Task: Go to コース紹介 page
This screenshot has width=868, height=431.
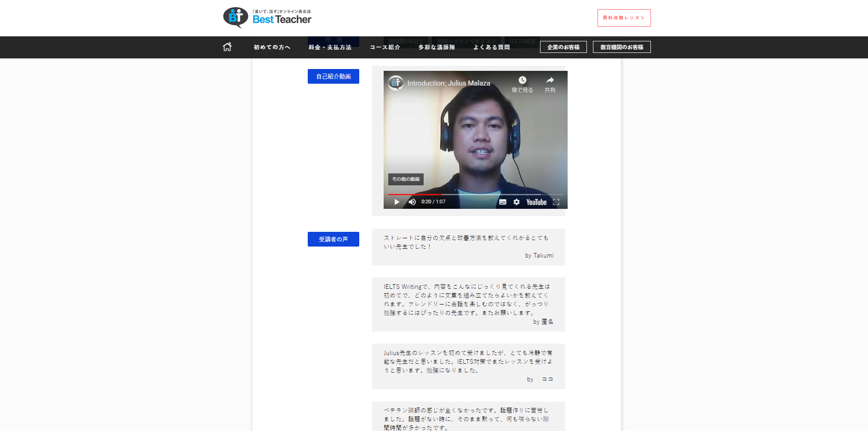Action: click(385, 47)
